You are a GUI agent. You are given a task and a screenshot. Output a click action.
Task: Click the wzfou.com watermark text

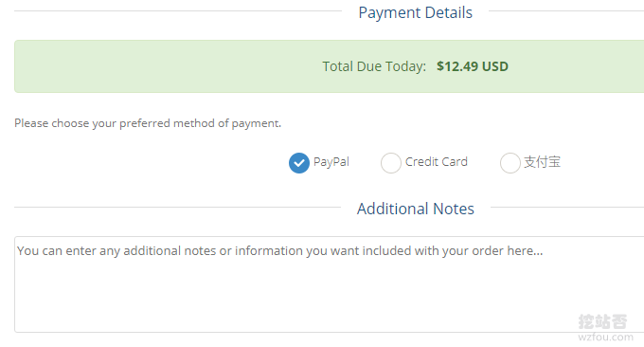(605, 338)
